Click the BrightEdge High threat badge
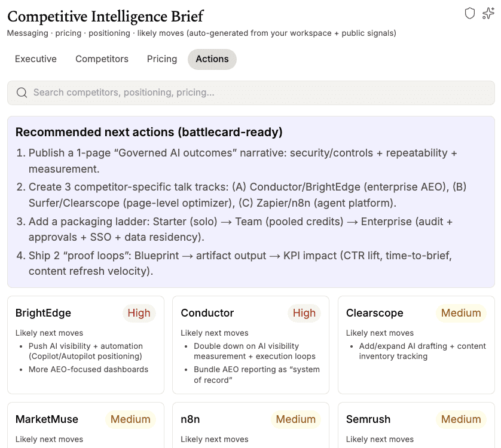 (x=139, y=313)
